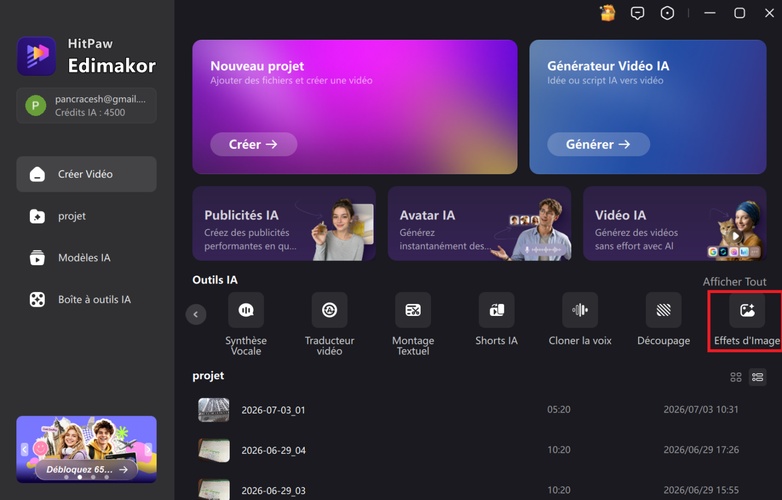
Task: Click the 05:20 project duration
Action: [x=559, y=409]
